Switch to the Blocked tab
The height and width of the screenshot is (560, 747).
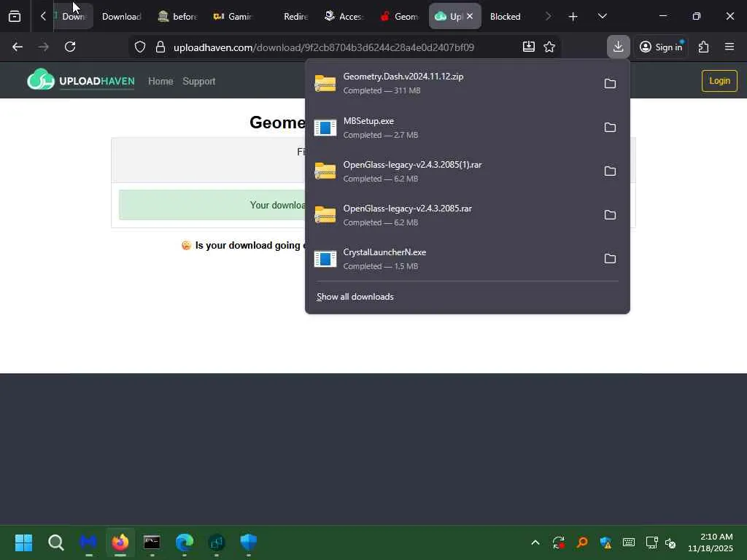tap(506, 16)
